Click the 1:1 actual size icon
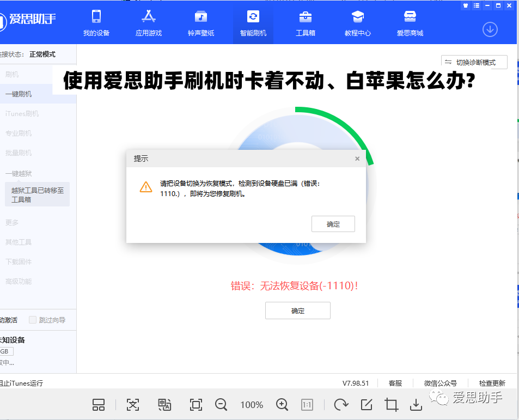Image resolution: width=519 pixels, height=420 pixels. tap(307, 404)
